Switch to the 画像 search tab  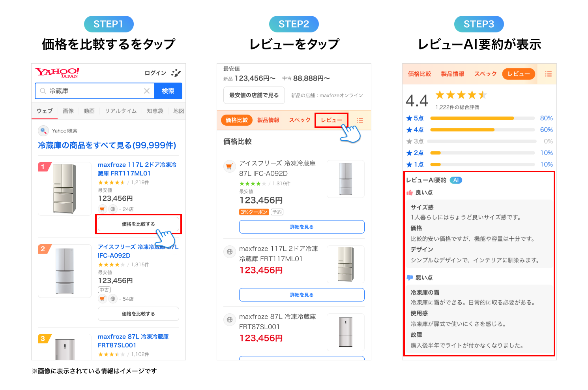[68, 111]
